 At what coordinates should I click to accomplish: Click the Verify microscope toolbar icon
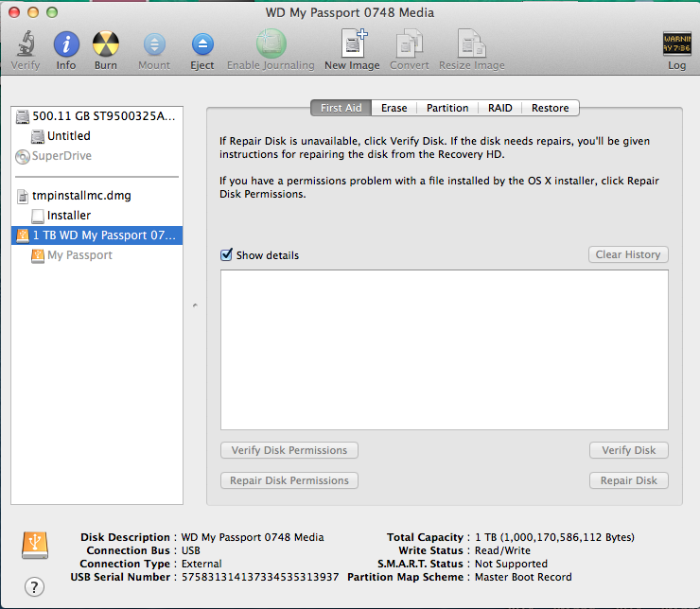26,44
